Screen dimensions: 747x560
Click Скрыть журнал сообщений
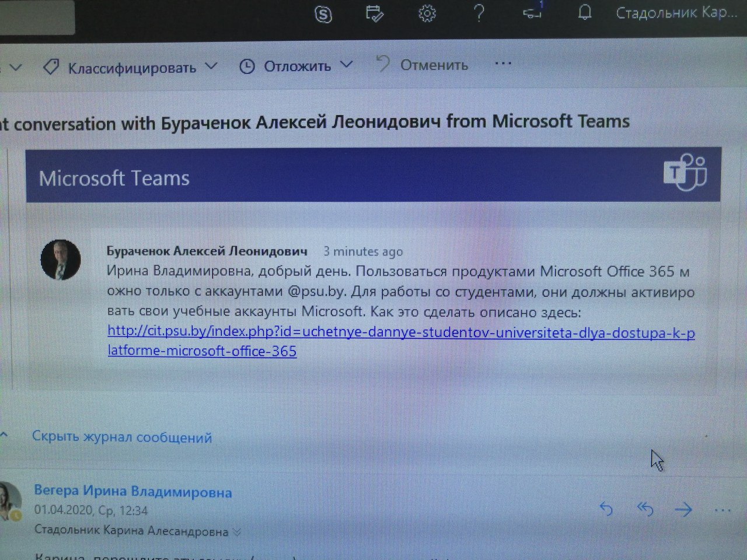(x=122, y=437)
